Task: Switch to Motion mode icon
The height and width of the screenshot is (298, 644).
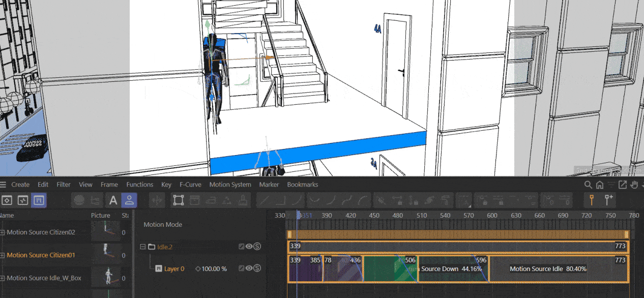Action: tap(39, 200)
